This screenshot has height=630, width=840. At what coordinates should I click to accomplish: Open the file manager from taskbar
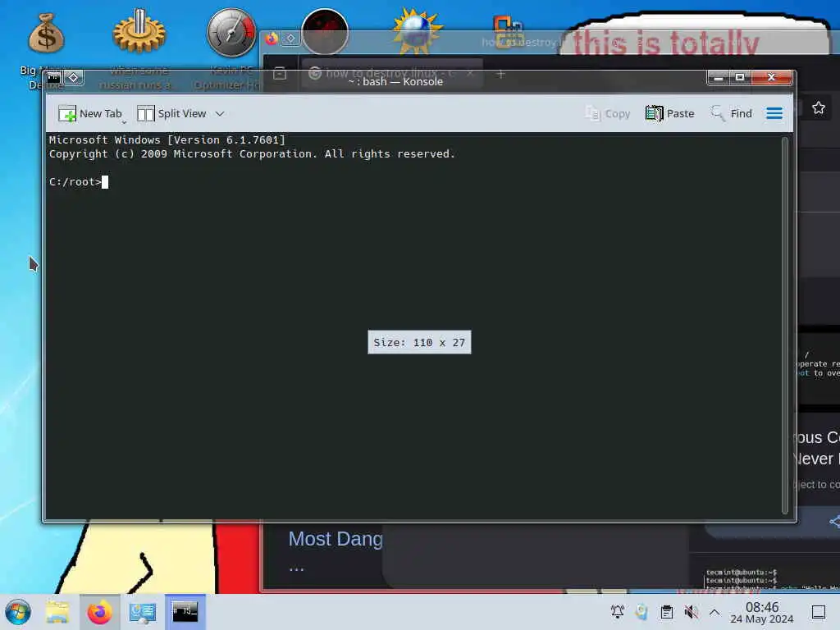pyautogui.click(x=57, y=612)
